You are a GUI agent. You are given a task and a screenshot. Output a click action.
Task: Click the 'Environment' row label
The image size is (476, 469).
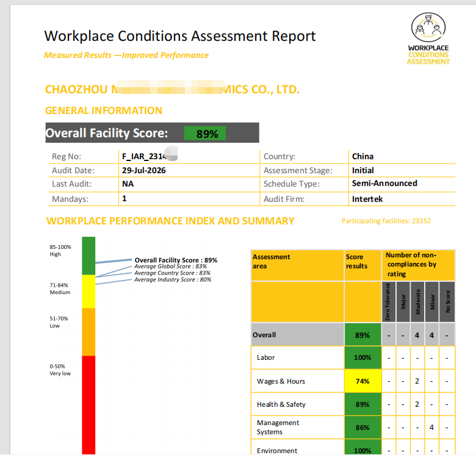click(277, 451)
